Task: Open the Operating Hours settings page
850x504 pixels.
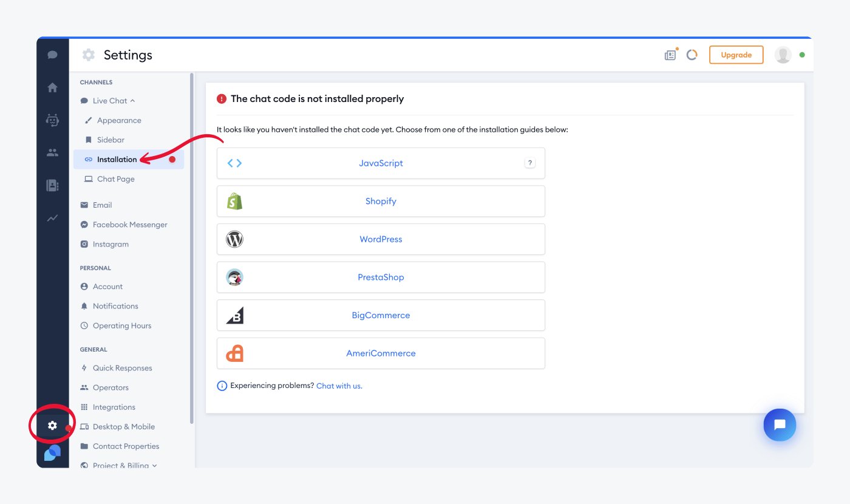Action: coord(121,325)
